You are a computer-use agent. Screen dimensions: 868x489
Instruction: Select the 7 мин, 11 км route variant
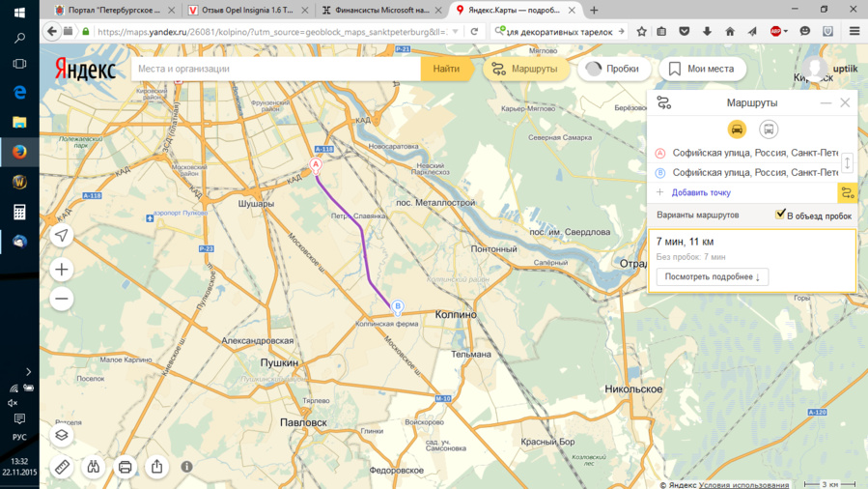tap(752, 261)
